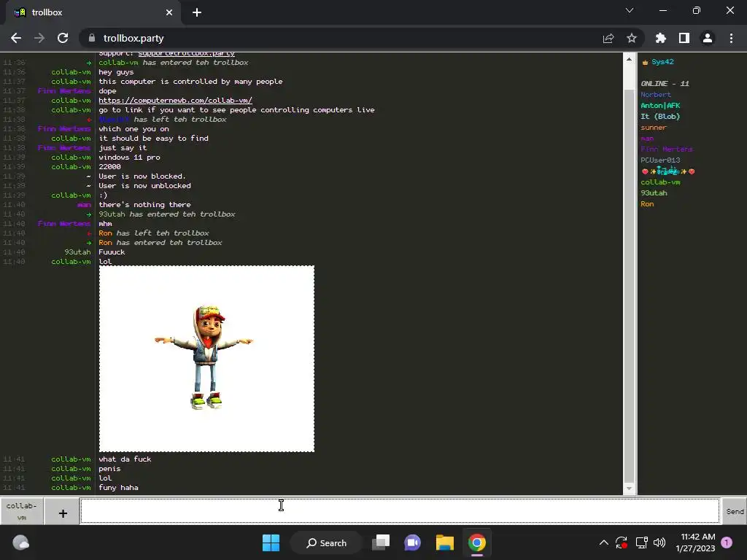Open the browser side panel

tap(684, 38)
